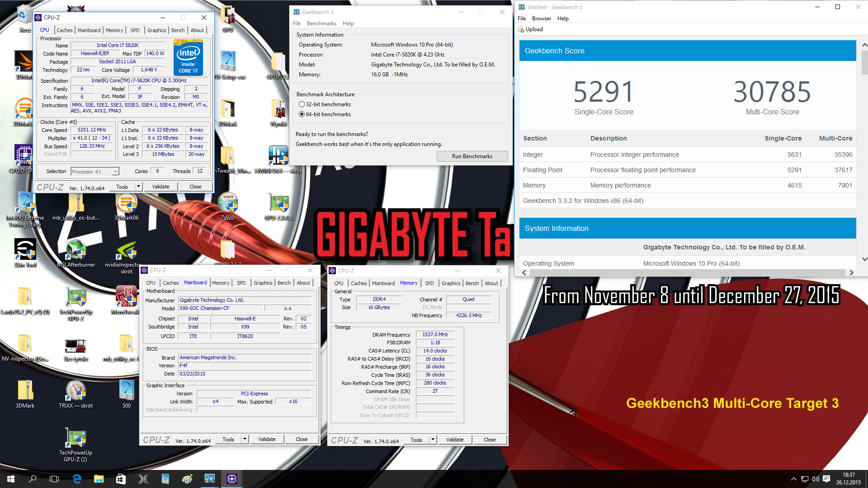Open the nvidiaInspector shortcut icon
Screen dimensions: 868x488
point(127,250)
